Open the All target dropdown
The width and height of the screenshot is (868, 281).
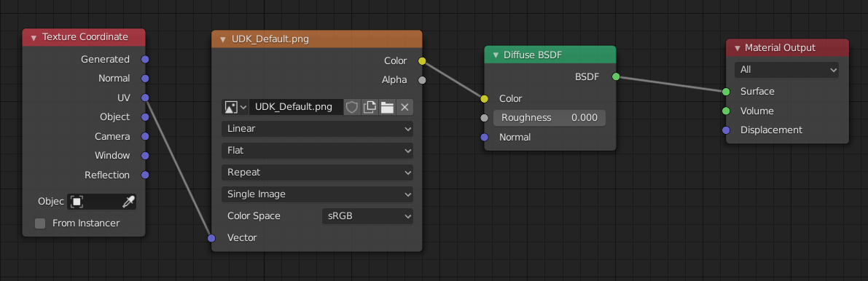(x=786, y=70)
